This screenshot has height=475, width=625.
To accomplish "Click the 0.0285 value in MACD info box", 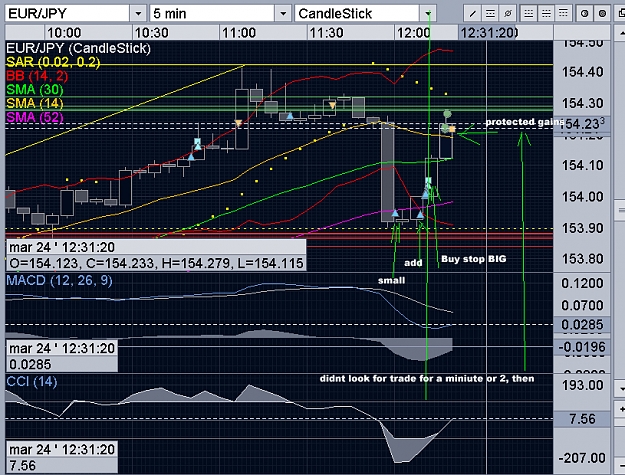I will (x=30, y=365).
